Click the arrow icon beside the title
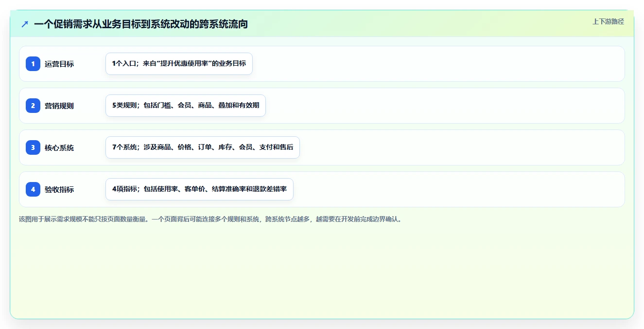The height and width of the screenshot is (329, 644). [25, 24]
